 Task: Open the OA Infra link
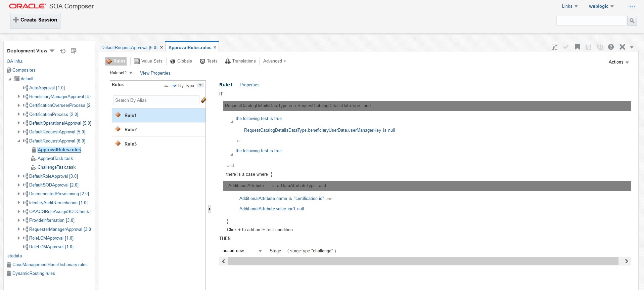(x=15, y=61)
